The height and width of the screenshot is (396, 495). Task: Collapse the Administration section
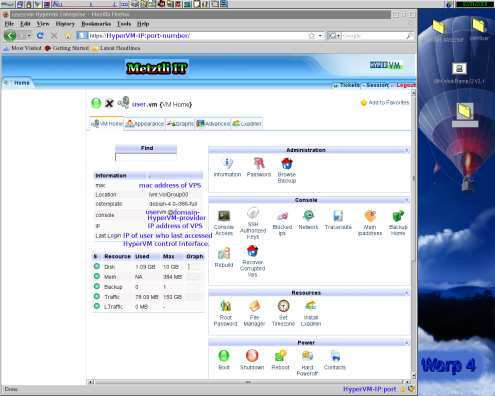[406, 150]
